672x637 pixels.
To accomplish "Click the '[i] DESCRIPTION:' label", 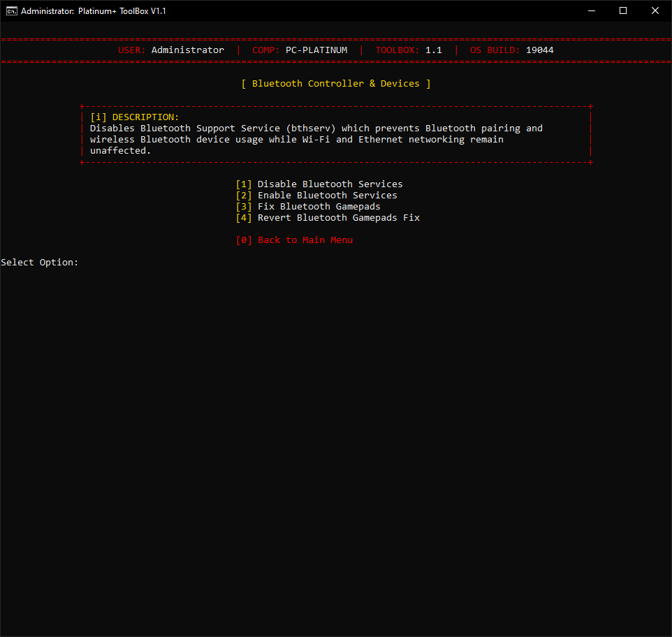I will click(x=135, y=117).
